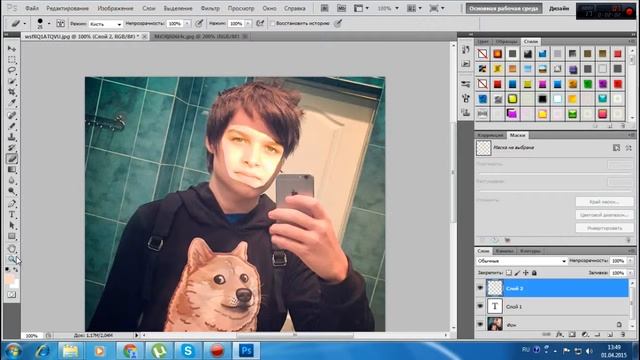Select the Type tool

[x=12, y=214]
